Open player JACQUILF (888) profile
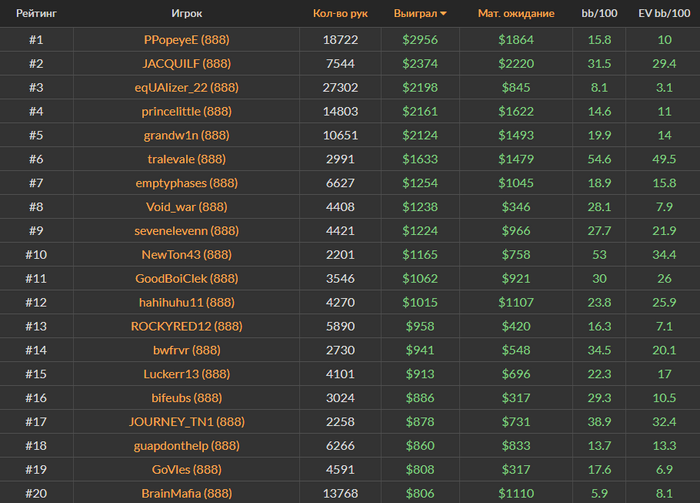This screenshot has width=700, height=503. 186,64
